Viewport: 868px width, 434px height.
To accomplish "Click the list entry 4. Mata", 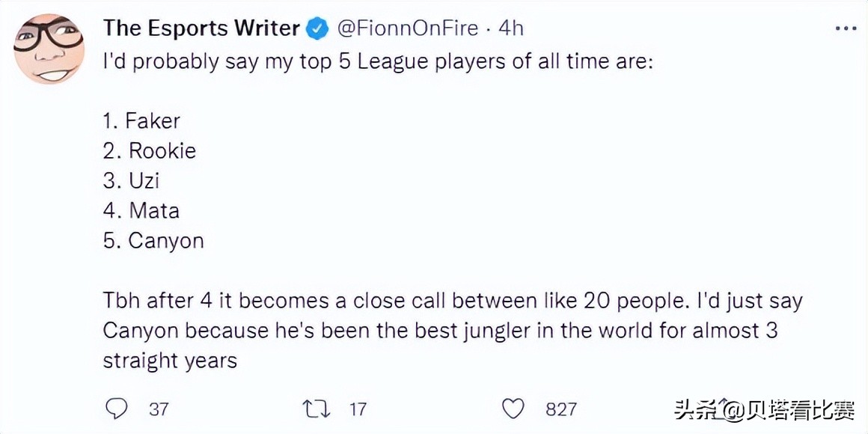I will [x=141, y=210].
